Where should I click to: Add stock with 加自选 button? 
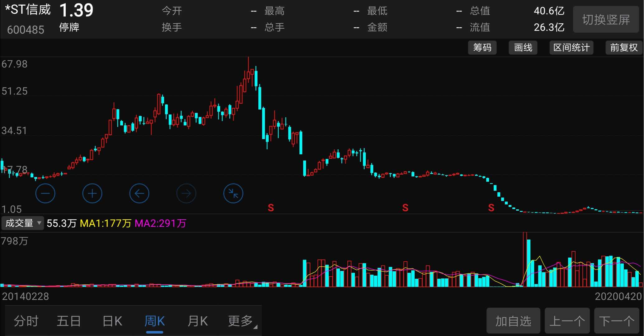pos(513,321)
